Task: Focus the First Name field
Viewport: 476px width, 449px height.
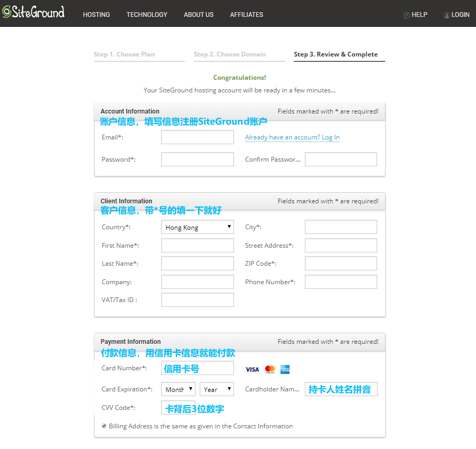Action: [198, 245]
